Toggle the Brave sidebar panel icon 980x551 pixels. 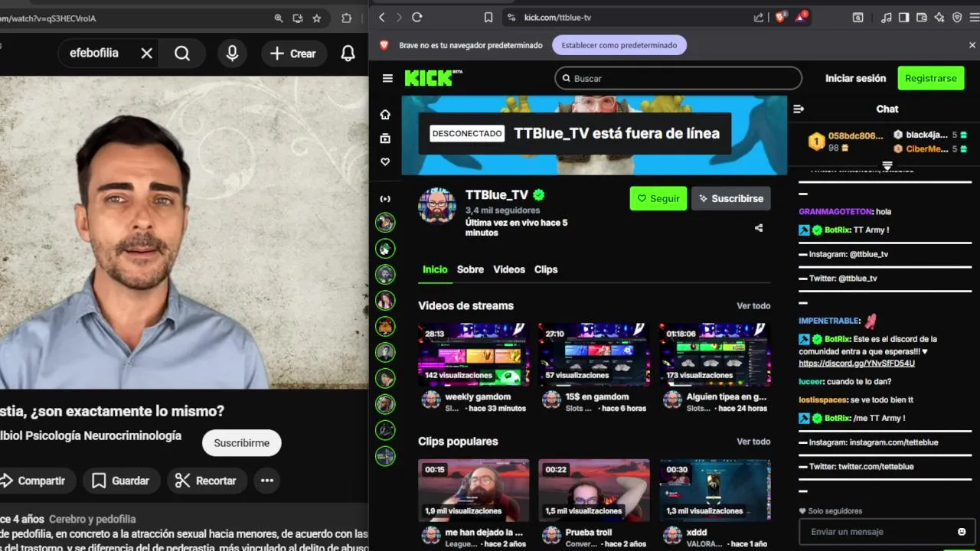click(904, 17)
